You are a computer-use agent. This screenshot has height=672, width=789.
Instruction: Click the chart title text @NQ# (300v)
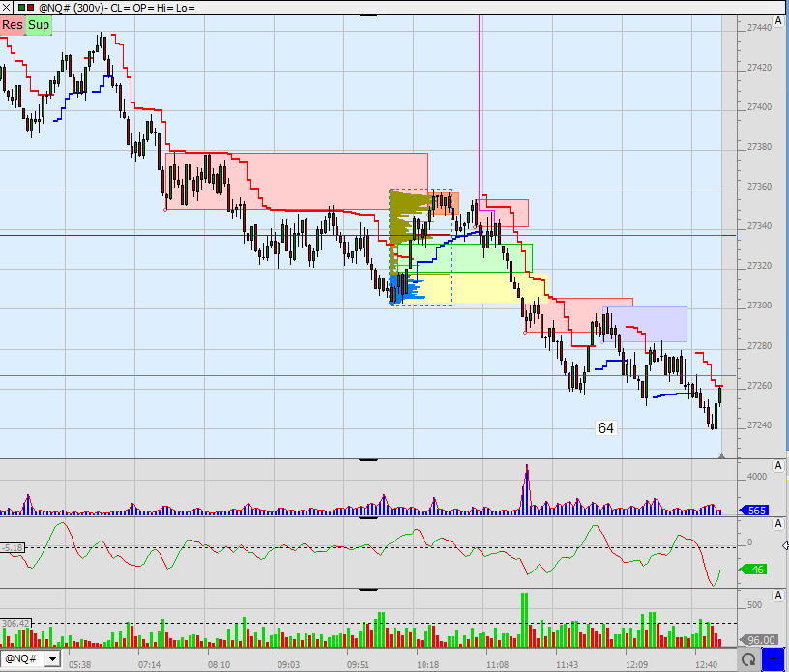71,8
